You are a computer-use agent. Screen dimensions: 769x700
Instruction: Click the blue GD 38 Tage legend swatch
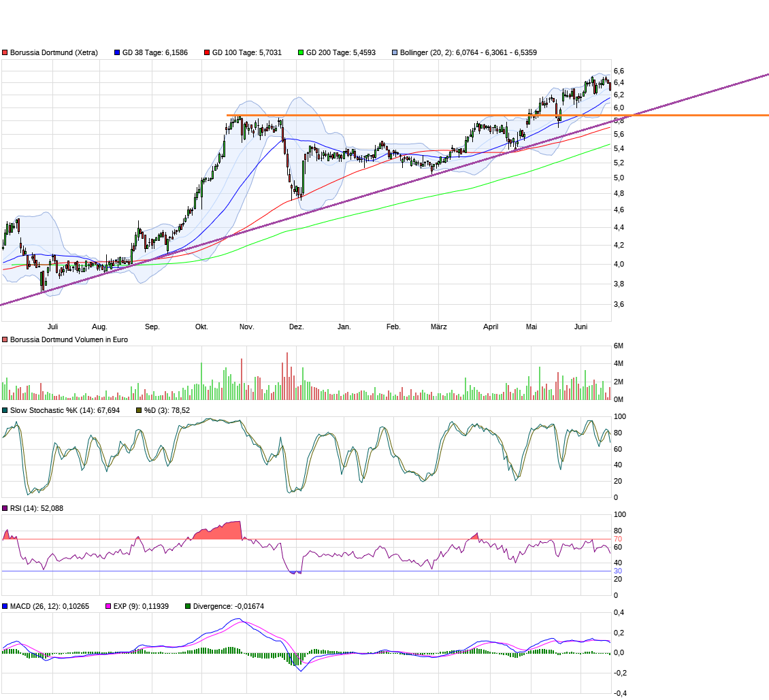pos(117,52)
